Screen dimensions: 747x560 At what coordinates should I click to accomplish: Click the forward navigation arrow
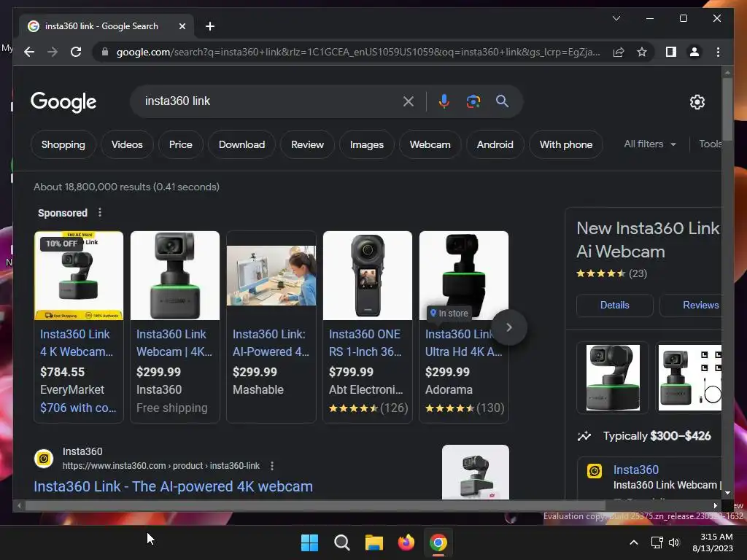point(53,52)
